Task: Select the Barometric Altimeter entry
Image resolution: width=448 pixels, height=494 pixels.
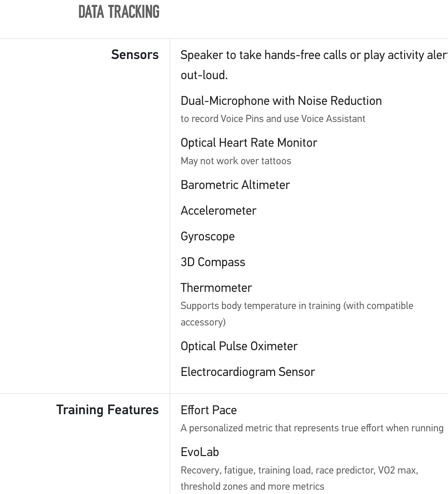Action: coord(235,185)
